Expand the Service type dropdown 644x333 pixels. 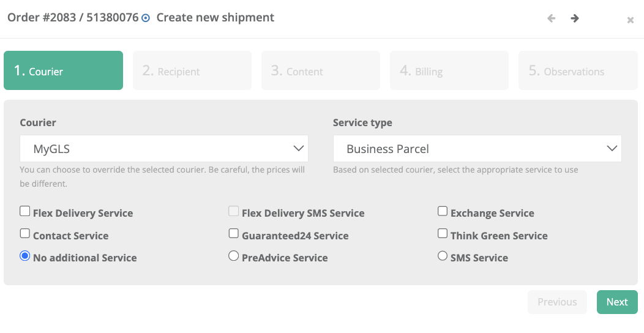click(477, 149)
